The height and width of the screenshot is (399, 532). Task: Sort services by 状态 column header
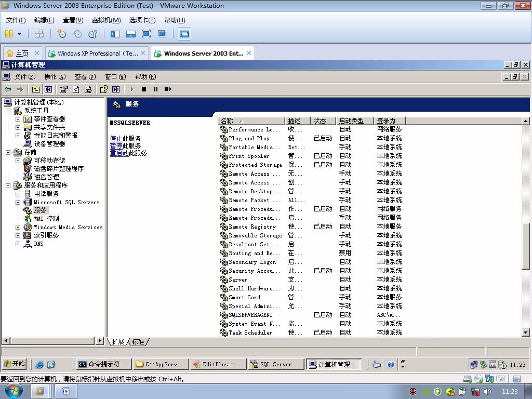click(323, 121)
